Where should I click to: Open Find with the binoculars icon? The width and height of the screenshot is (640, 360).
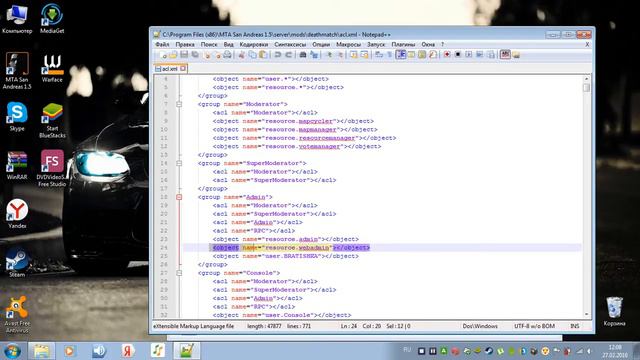[x=303, y=55]
